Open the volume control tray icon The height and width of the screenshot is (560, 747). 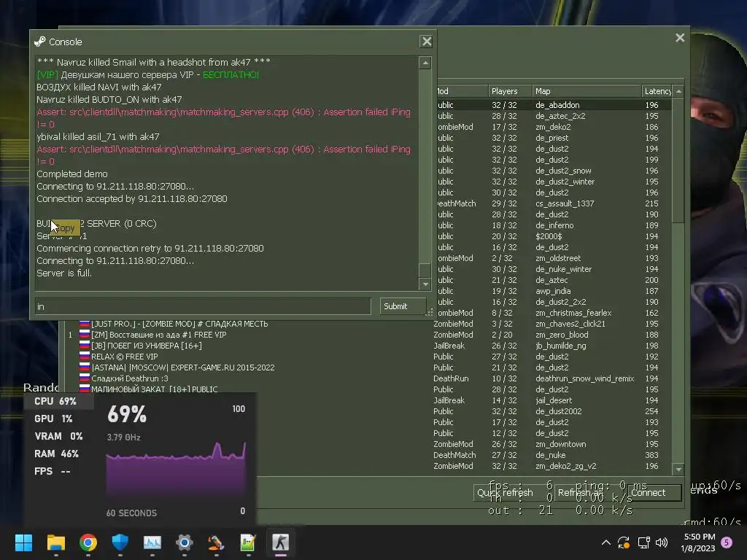click(662, 542)
